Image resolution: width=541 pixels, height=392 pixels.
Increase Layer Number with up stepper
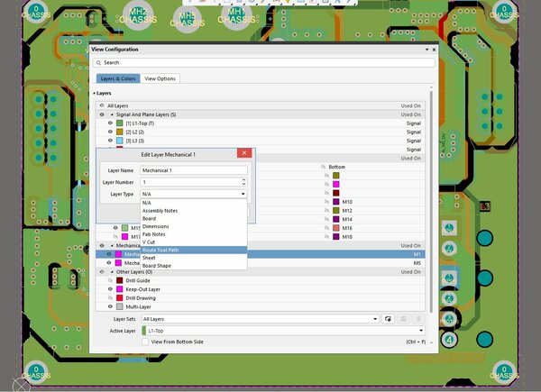243,180
